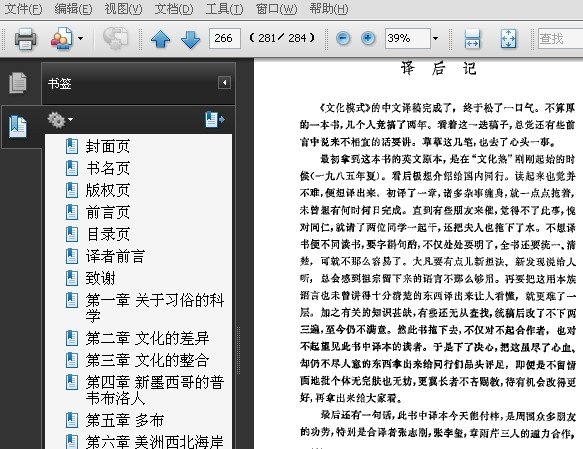Click the bookmark icon beside 前言页
This screenshot has width=583, height=449.
pos(72,212)
